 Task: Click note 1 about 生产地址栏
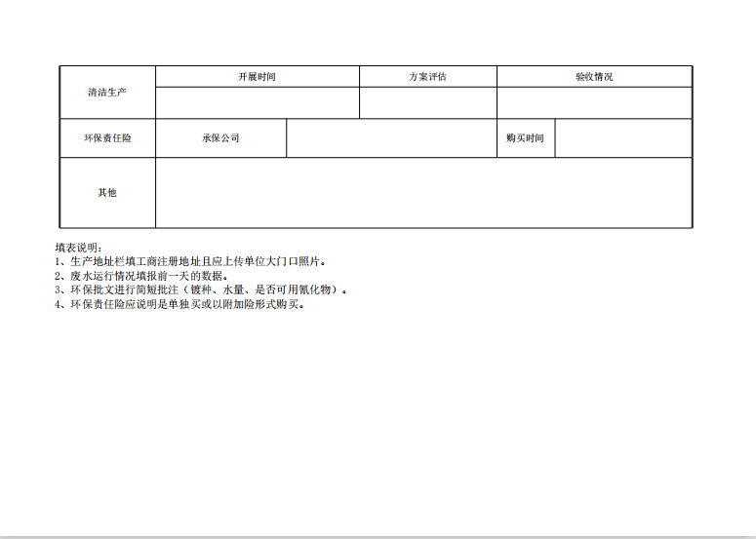click(x=191, y=261)
